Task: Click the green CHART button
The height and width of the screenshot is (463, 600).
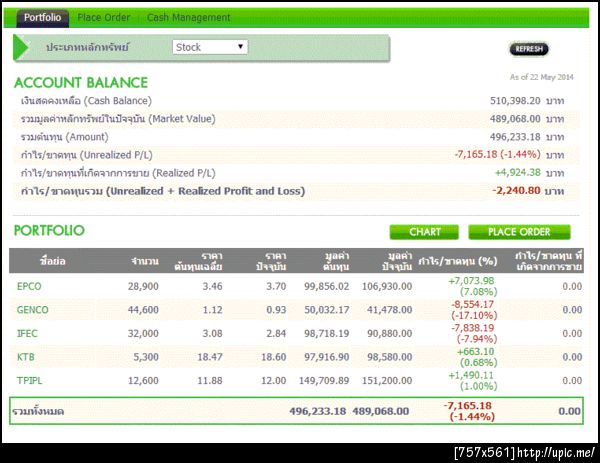Action: point(424,232)
